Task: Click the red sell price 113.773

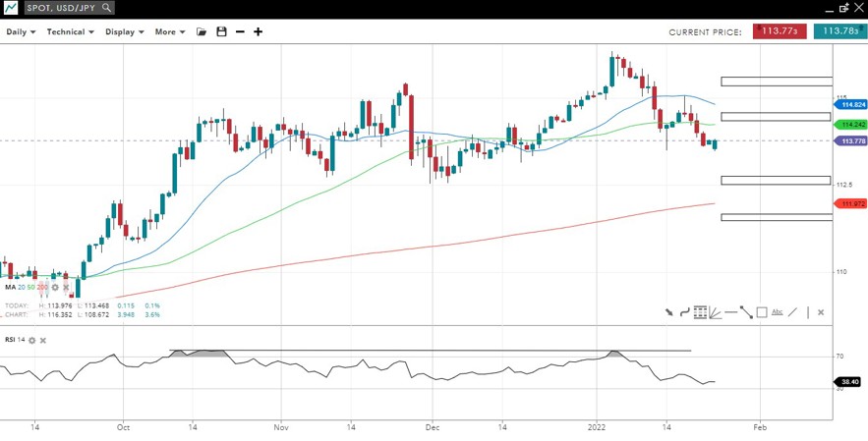Action: tap(780, 31)
